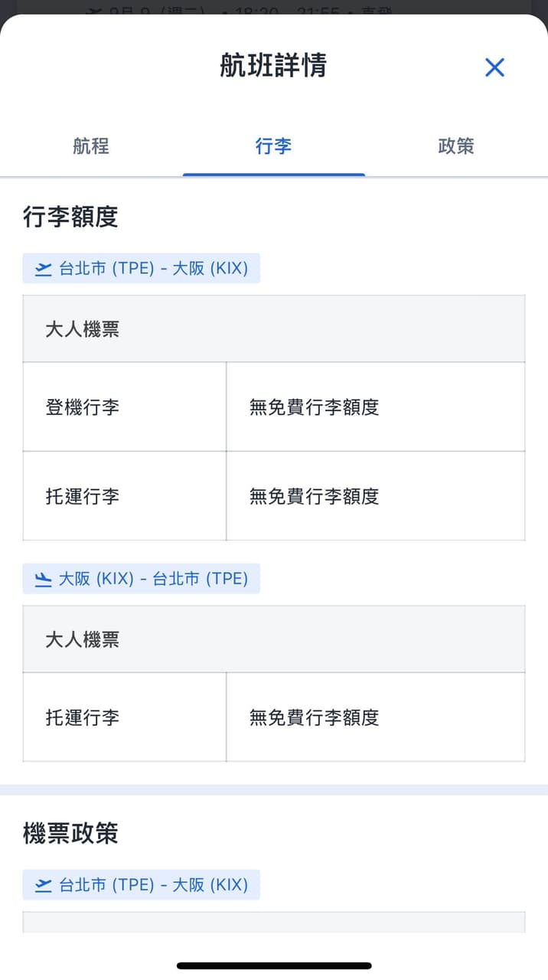Image resolution: width=548 pixels, height=980 pixels.
Task: Tap the departing plane icon beside 台北市 (TPE) - 大阪 (KIX) under 行李額度
Action: (x=44, y=269)
